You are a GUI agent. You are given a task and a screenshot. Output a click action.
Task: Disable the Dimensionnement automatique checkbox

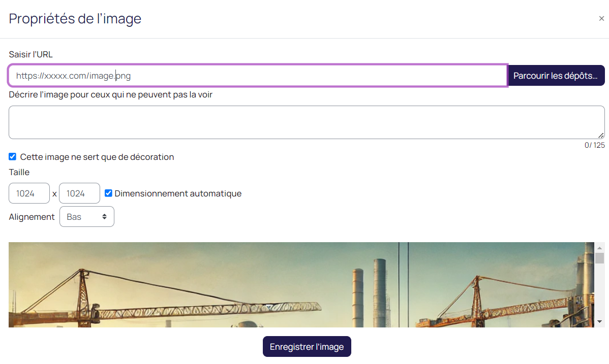point(108,193)
